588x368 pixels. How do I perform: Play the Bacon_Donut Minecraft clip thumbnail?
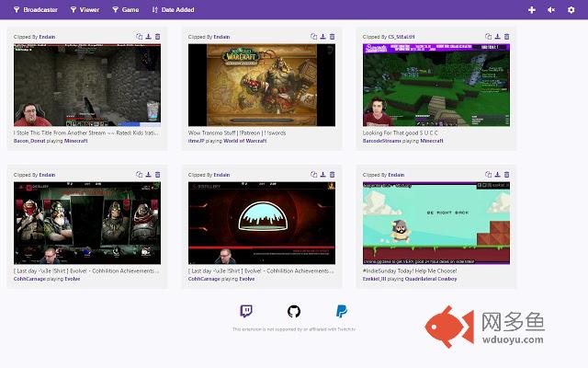pyautogui.click(x=87, y=85)
